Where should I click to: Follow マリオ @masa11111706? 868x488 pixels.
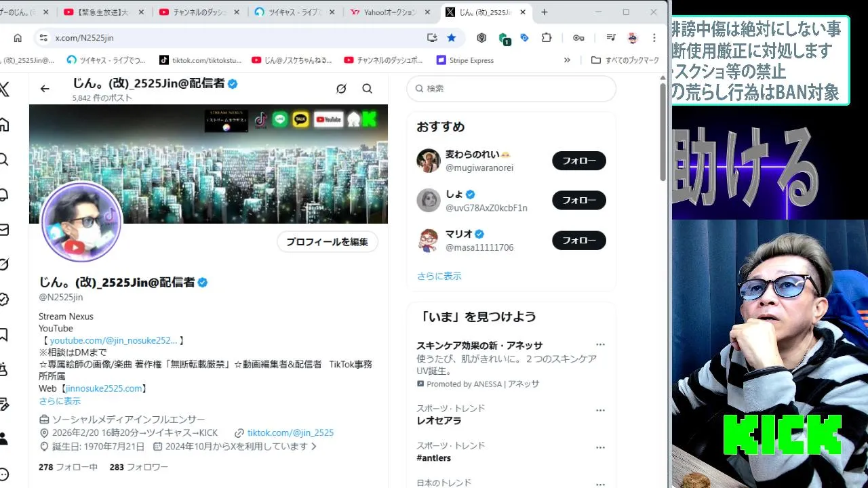tap(579, 241)
